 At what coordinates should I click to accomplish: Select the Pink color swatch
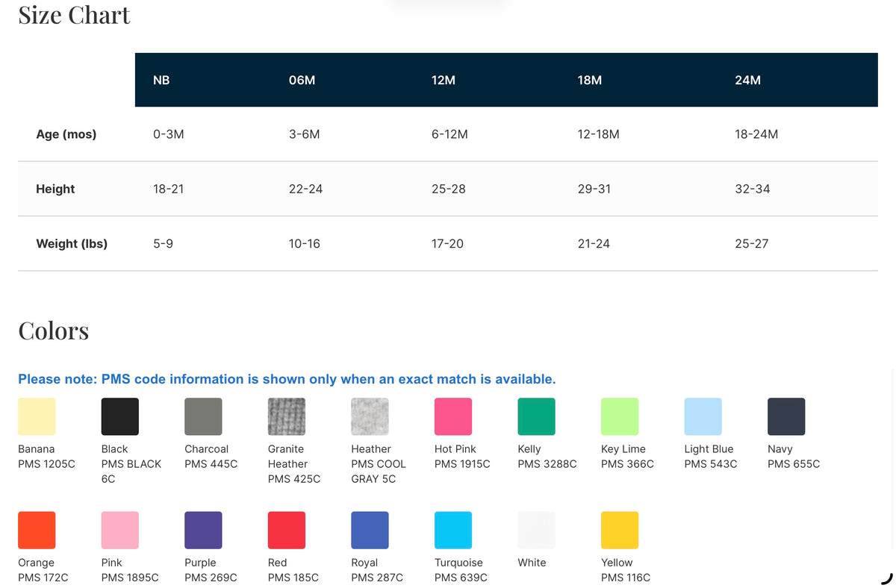coord(120,530)
